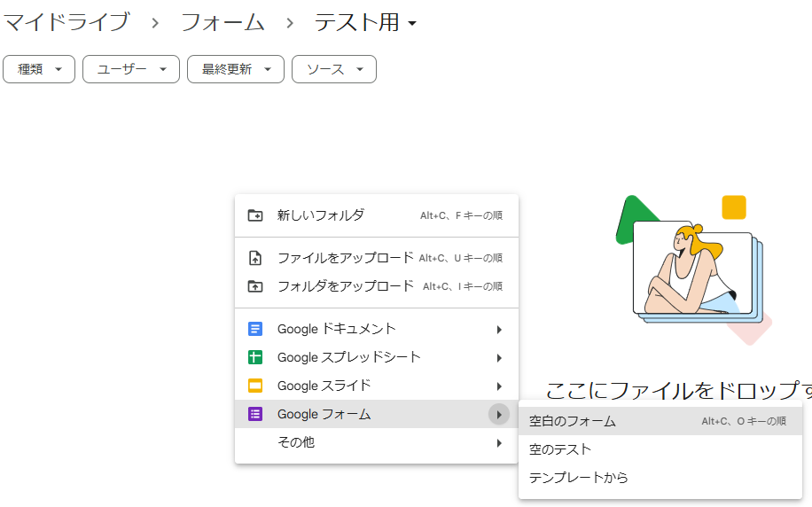The image size is (812, 507).
Task: Expand the その他 submenu arrow
Action: pyautogui.click(x=499, y=443)
